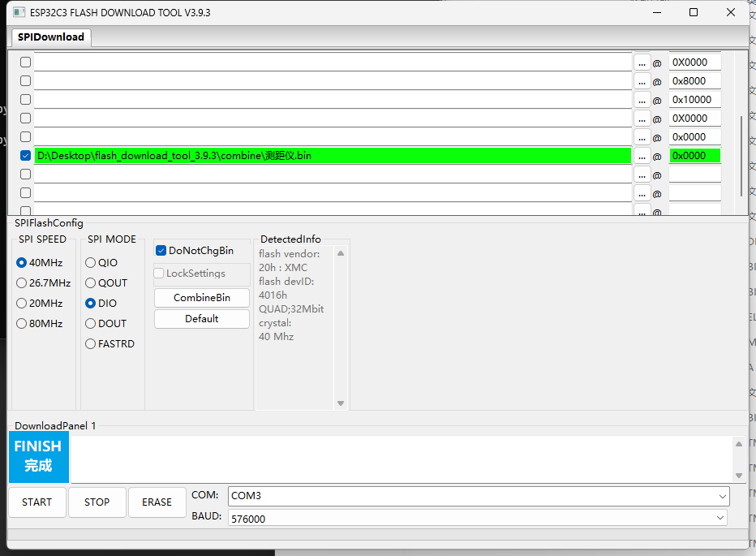Tick the checkbox for the 0x10000 row
Viewport: 756px width, 556px height.
[x=26, y=99]
